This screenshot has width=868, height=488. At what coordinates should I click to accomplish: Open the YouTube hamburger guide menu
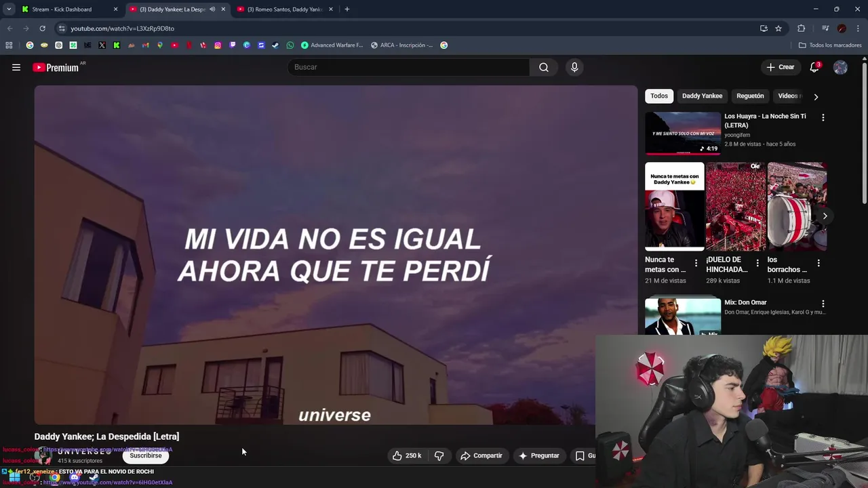[16, 67]
